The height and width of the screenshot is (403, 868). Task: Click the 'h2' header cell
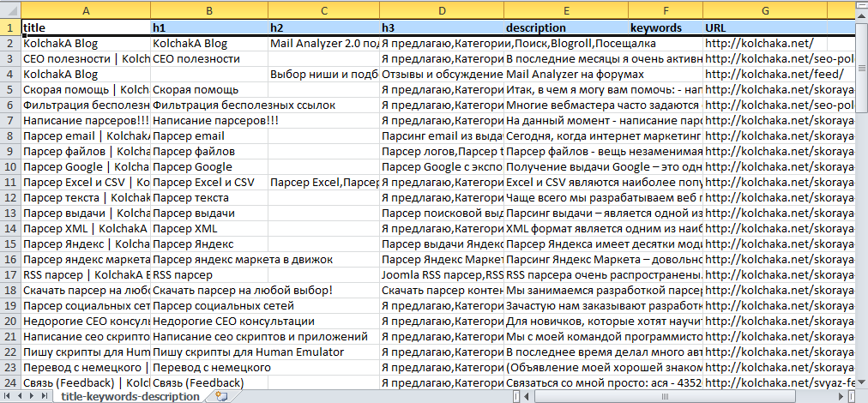(x=324, y=27)
